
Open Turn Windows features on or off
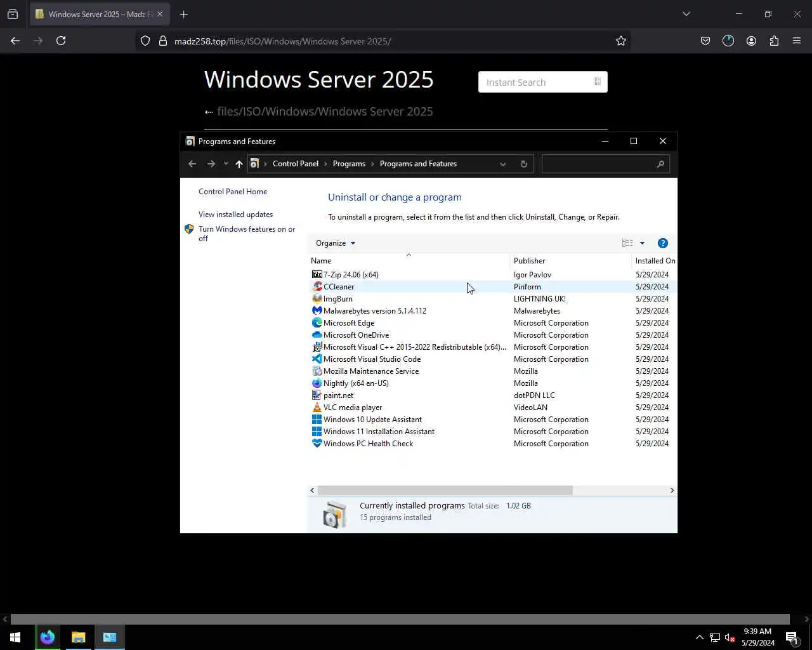pos(247,234)
